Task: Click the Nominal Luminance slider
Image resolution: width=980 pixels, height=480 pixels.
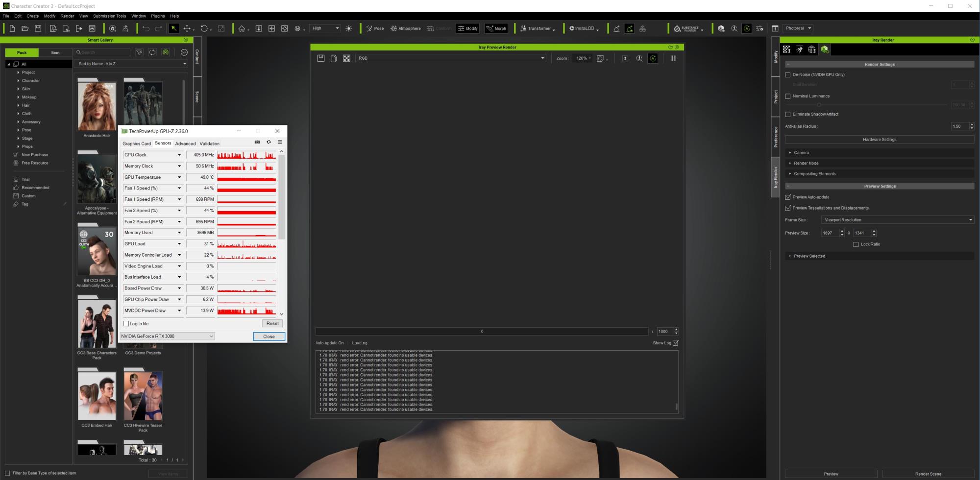Action: coord(819,105)
